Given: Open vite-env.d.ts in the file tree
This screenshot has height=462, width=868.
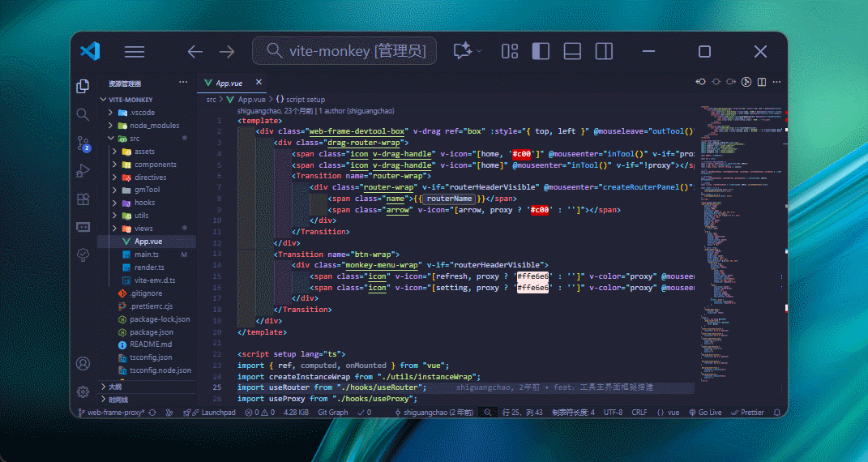Looking at the screenshot, I should tap(147, 280).
